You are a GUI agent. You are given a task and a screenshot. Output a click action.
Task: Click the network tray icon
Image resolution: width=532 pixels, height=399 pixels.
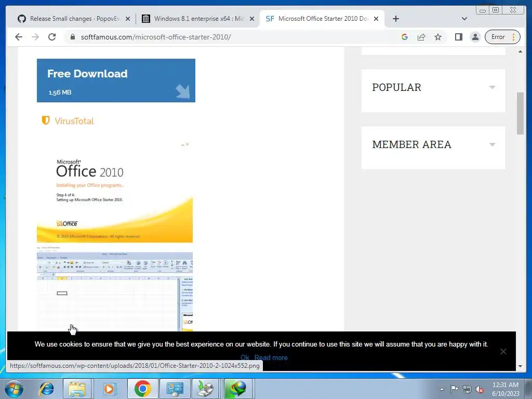point(467,389)
